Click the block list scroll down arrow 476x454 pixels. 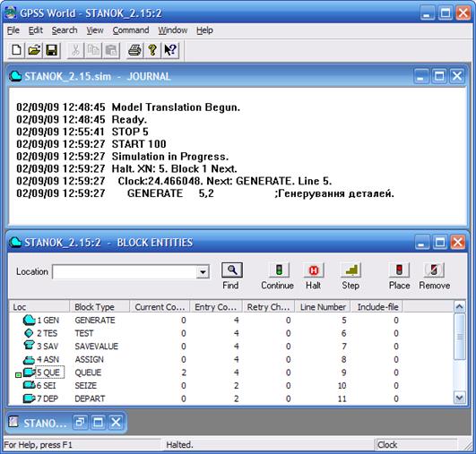[x=459, y=398]
